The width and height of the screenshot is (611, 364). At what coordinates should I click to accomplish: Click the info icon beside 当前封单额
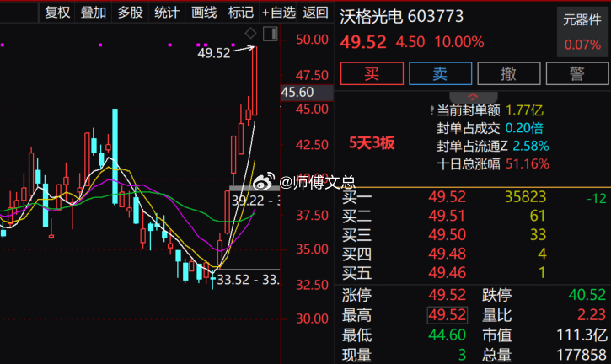(x=431, y=110)
